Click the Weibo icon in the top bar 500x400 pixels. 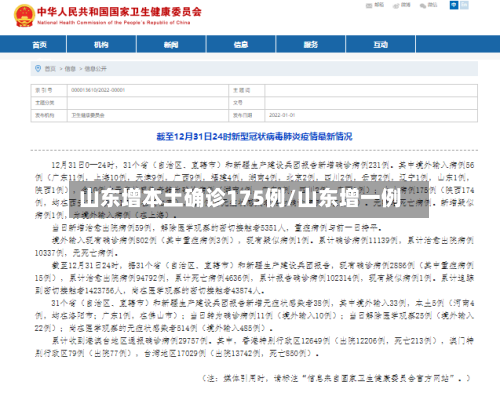click(396, 6)
